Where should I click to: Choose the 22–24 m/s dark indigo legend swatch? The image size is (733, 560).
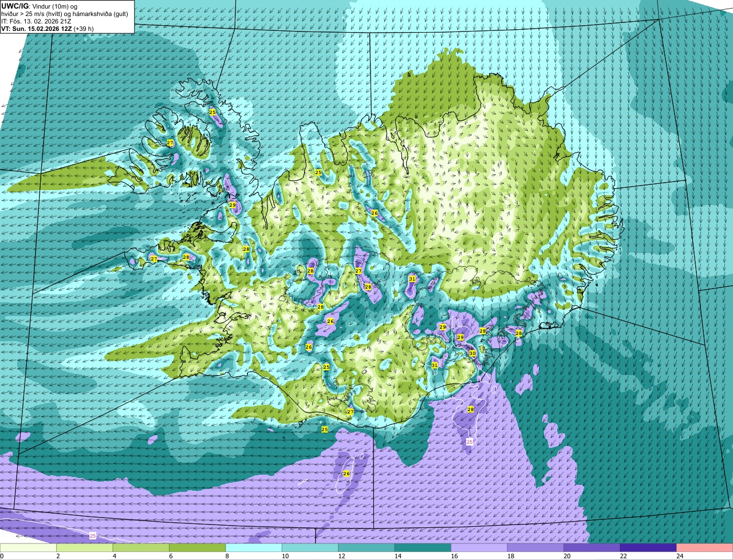[x=648, y=547]
